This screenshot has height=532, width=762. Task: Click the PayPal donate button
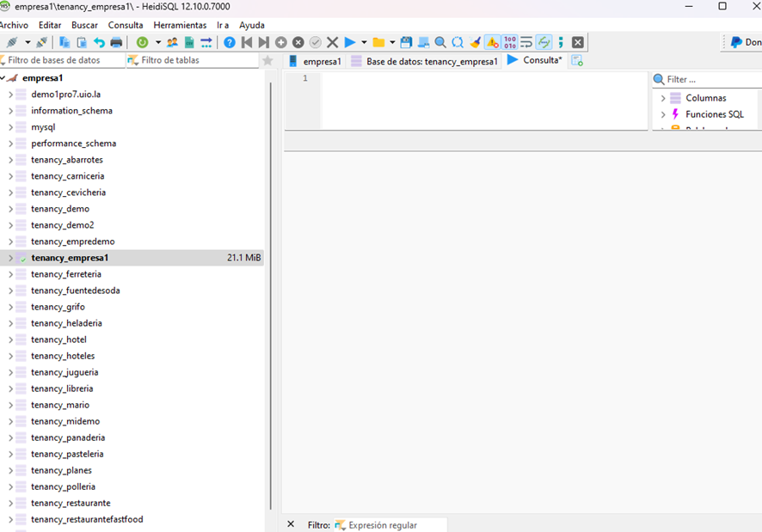tap(743, 42)
